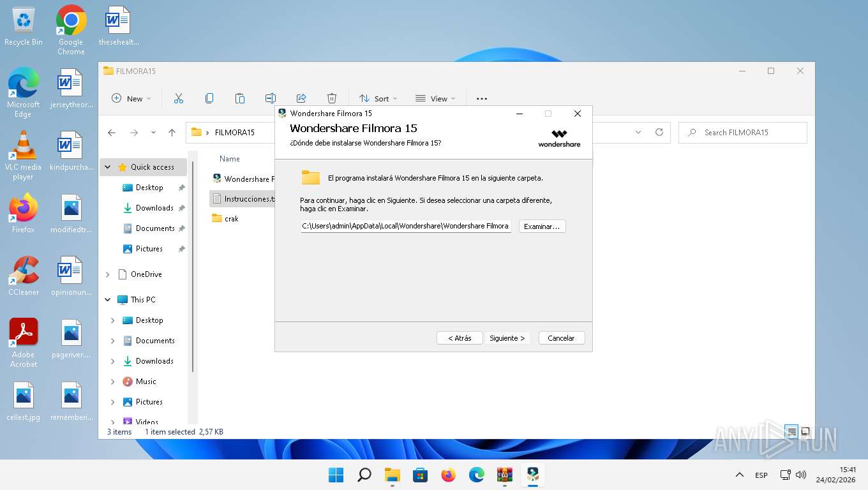Open Adobe Acrobat desktop shortcut
This screenshot has width=868, height=490.
pos(24,343)
